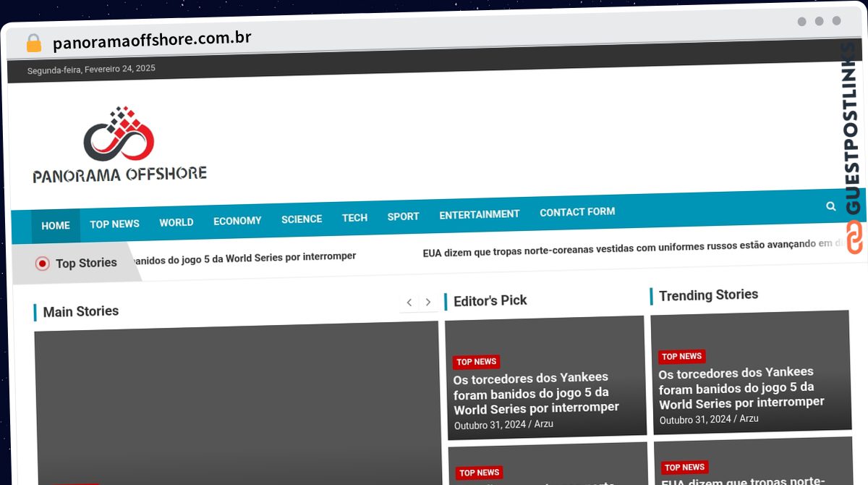Open EUA dizem que tropas story in Trending

(x=744, y=481)
